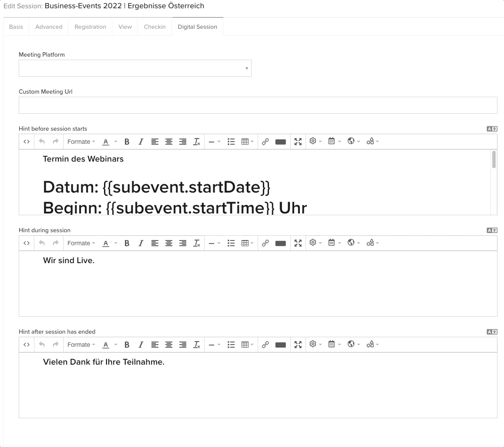Toggle translation for Hint after session ended
The height and width of the screenshot is (447, 504).
(x=492, y=332)
